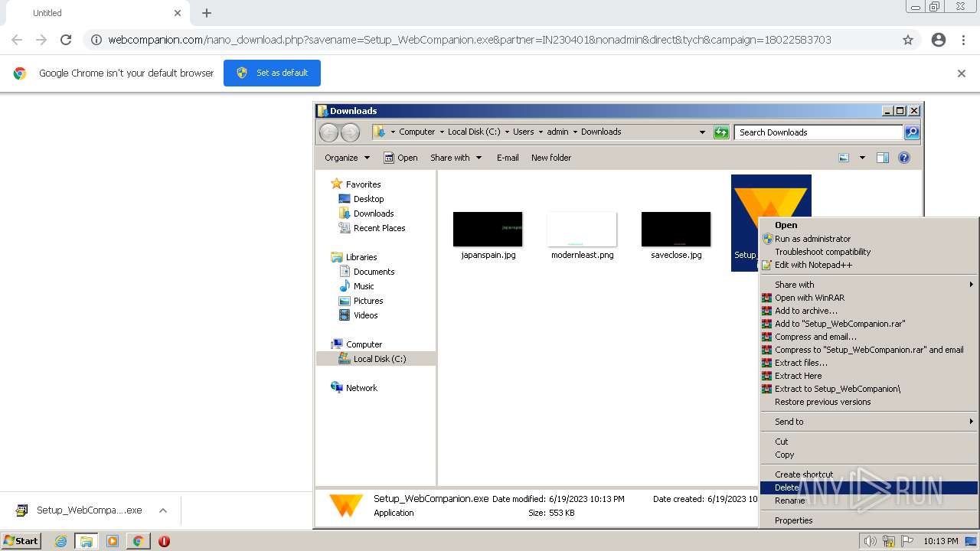Expand Share with submenu in context menu

coord(869,285)
